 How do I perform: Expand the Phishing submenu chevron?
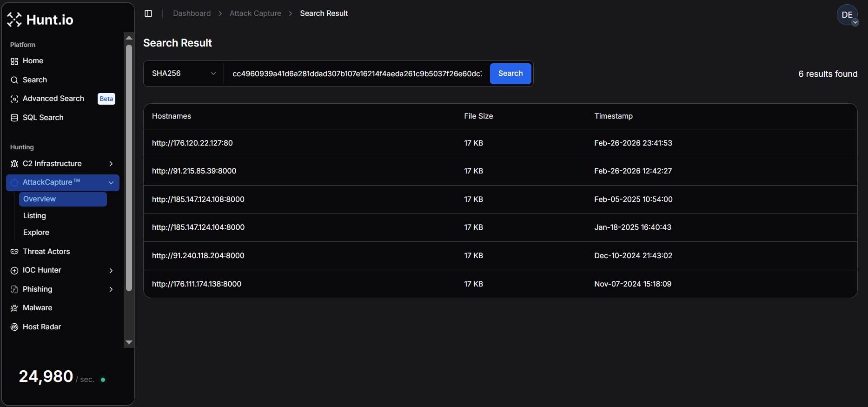[111, 289]
